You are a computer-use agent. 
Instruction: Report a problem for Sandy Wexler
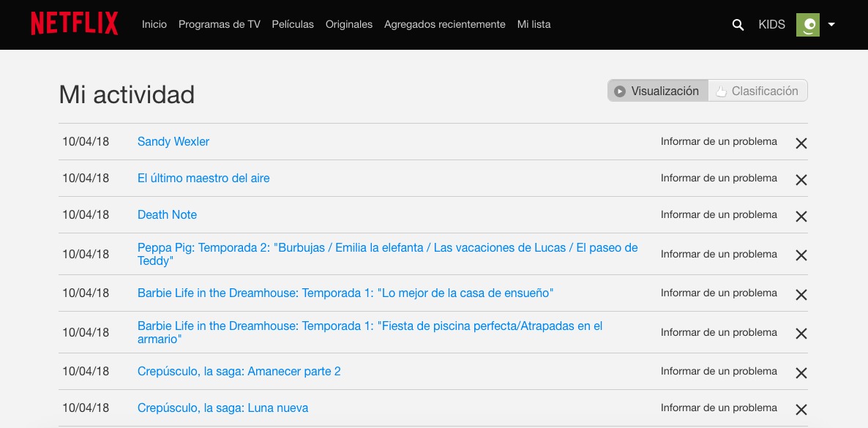click(x=719, y=141)
